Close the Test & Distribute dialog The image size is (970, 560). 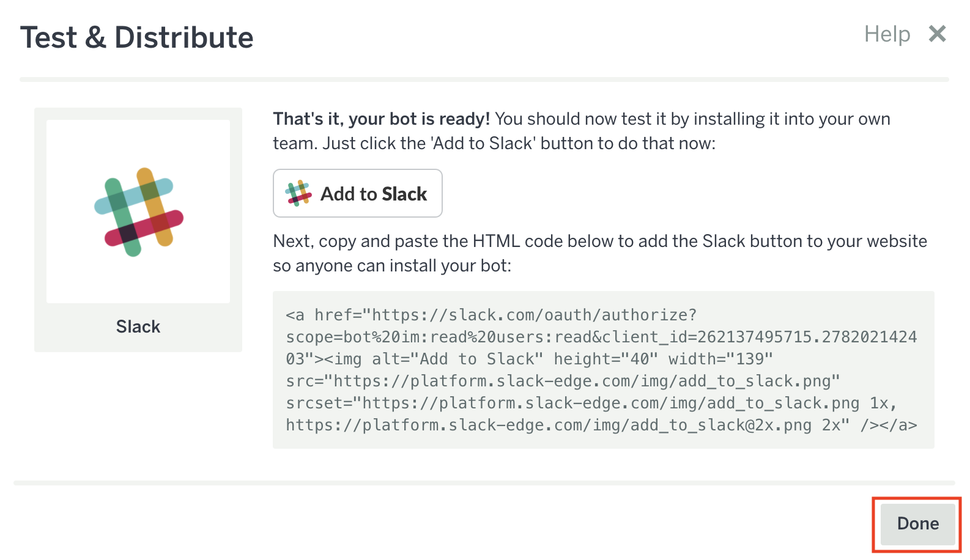(937, 34)
